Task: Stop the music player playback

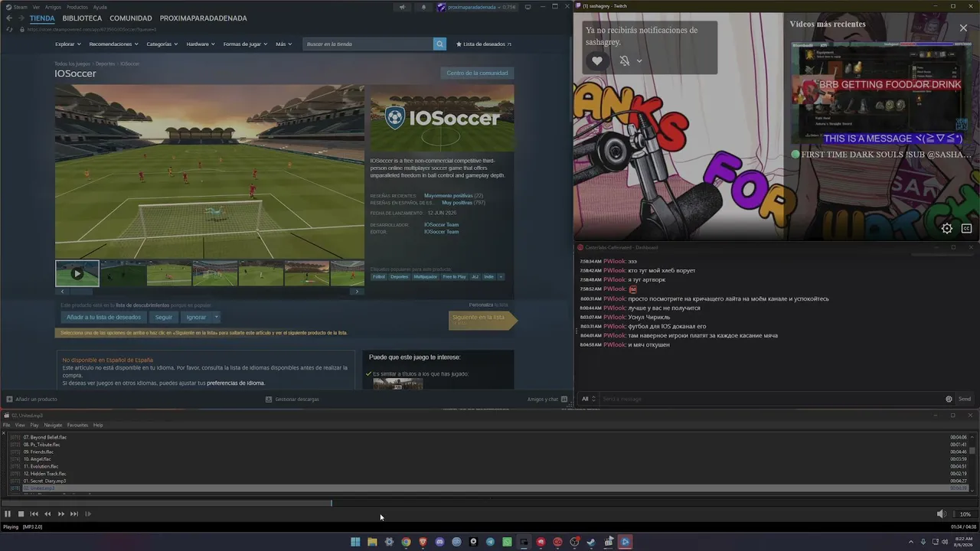Action: click(21, 514)
